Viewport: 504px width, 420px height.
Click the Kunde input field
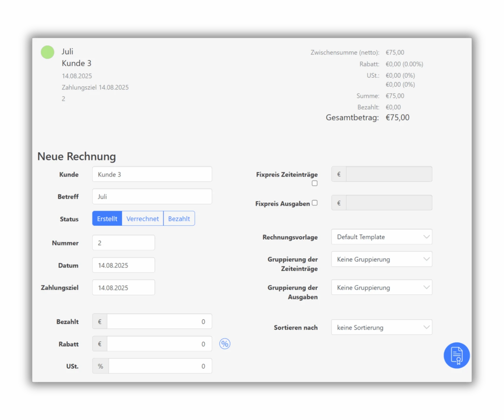coord(152,174)
